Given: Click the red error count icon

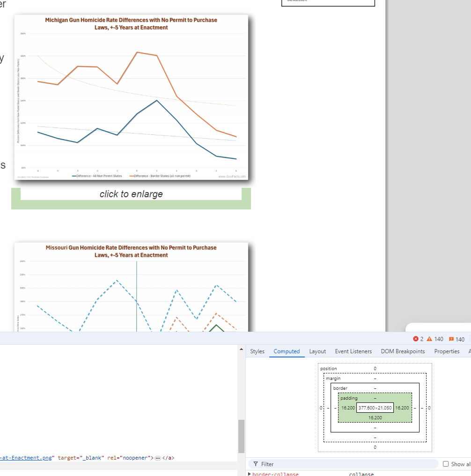Looking at the screenshot, I should [x=415, y=339].
